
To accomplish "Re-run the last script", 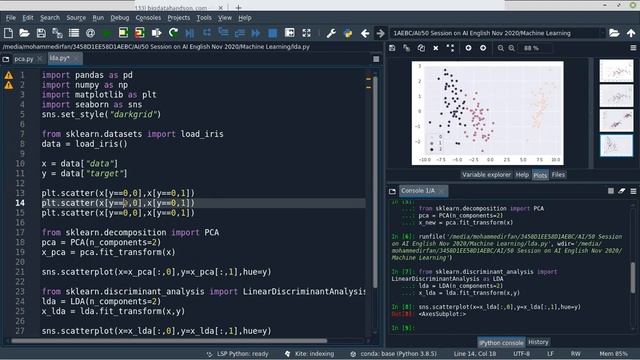I will pyautogui.click(x=173, y=33).
